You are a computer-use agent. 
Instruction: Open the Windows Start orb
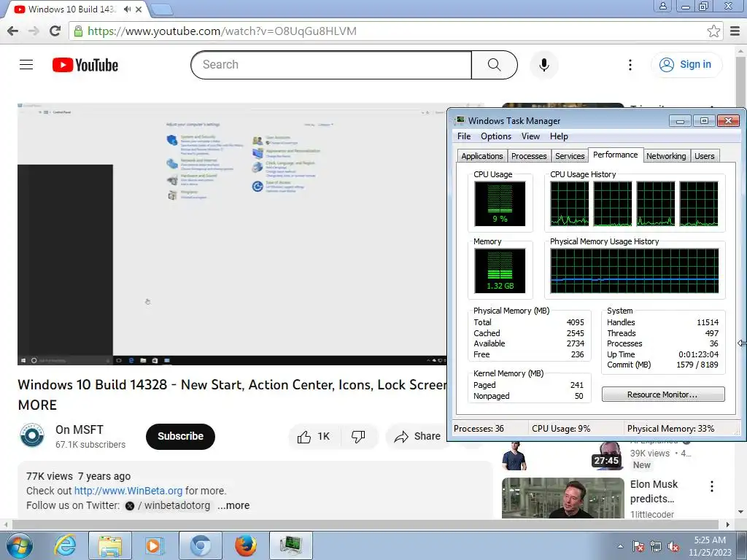point(19,545)
